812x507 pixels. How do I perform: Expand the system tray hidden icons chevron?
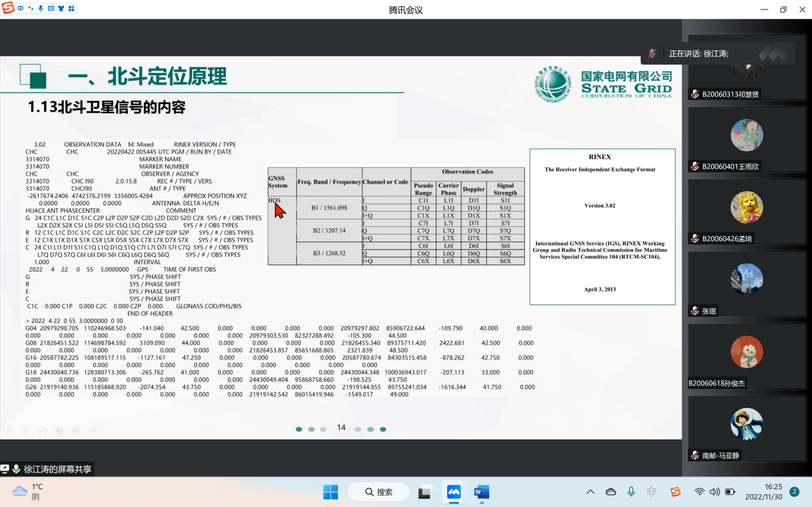[x=591, y=492]
